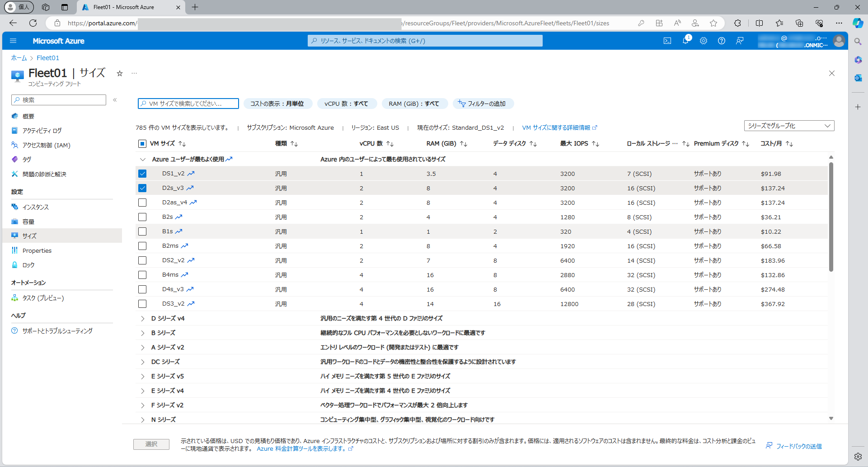
Task: Click the VM size list vertical scrollbar
Action: point(831,217)
